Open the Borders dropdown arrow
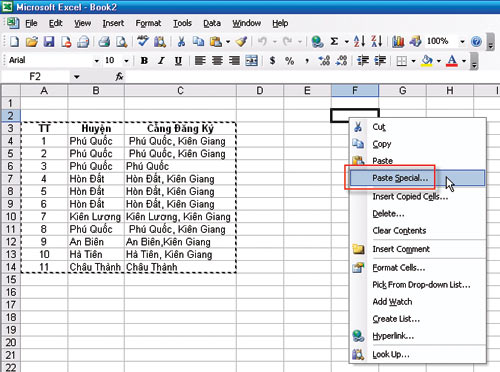500x372 pixels. pos(413,61)
